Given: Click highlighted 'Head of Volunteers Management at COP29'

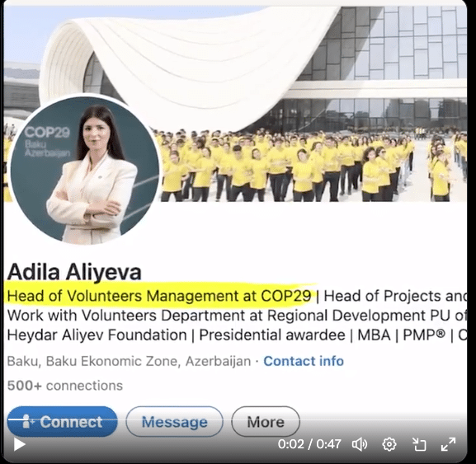Looking at the screenshot, I should (159, 296).
